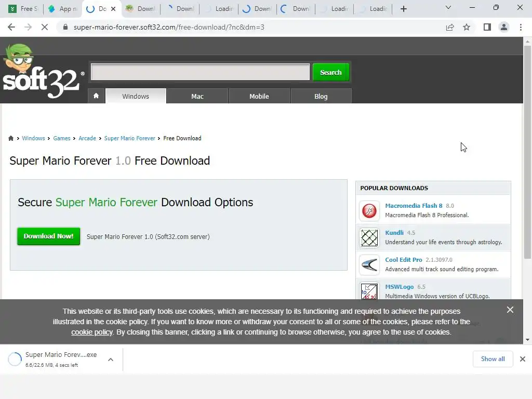
Task: Switch to the App n tab
Action: pos(63,9)
